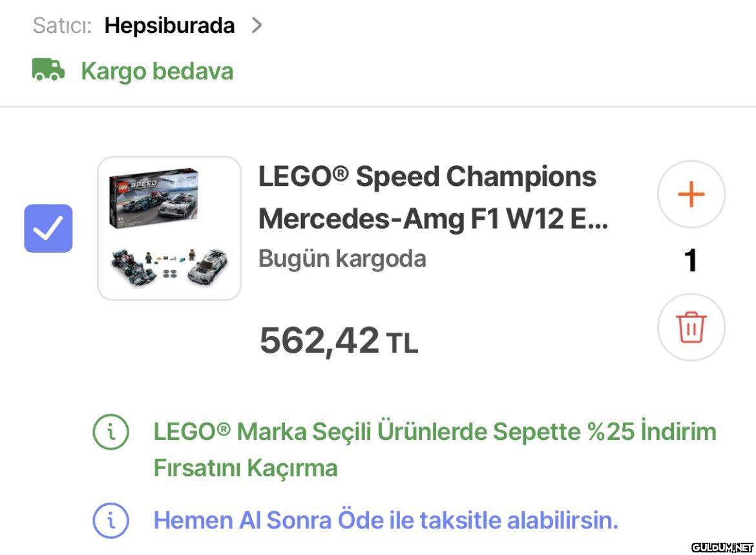This screenshot has height=555, width=756.
Task: Open the LEGO product thumbnail image
Action: (169, 228)
